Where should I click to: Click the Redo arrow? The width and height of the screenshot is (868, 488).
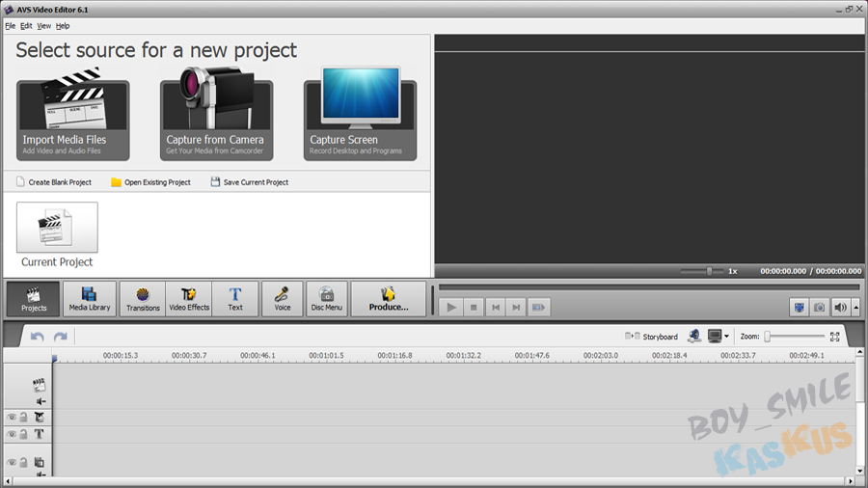click(x=61, y=337)
